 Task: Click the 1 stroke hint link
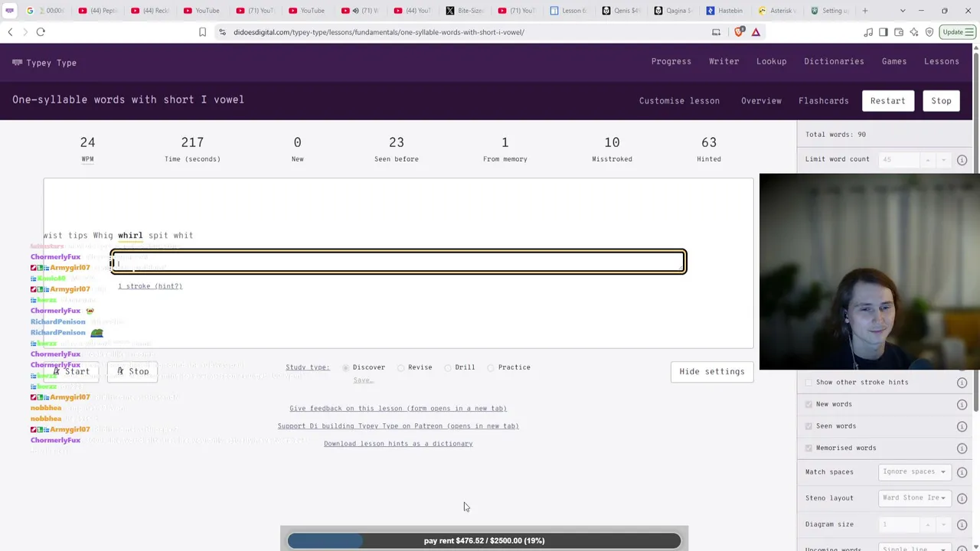(x=150, y=286)
